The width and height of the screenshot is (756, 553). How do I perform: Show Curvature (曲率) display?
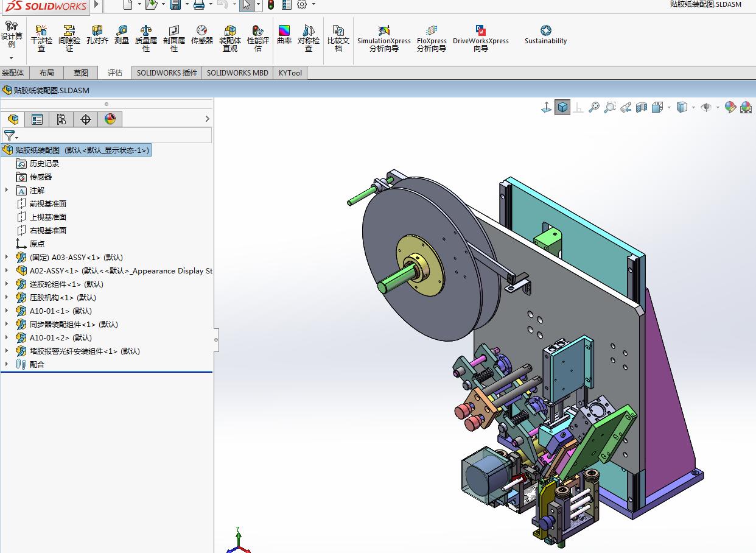(x=284, y=34)
